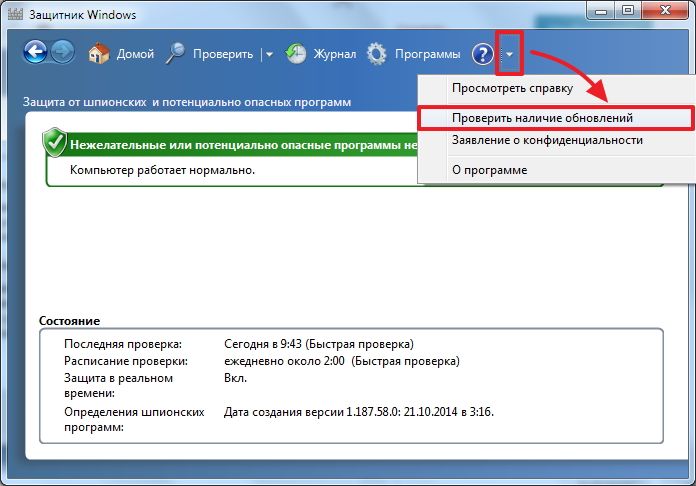Select Просмотреть справку from the menu
Image resolution: width=696 pixels, height=486 pixels.
coord(512,89)
